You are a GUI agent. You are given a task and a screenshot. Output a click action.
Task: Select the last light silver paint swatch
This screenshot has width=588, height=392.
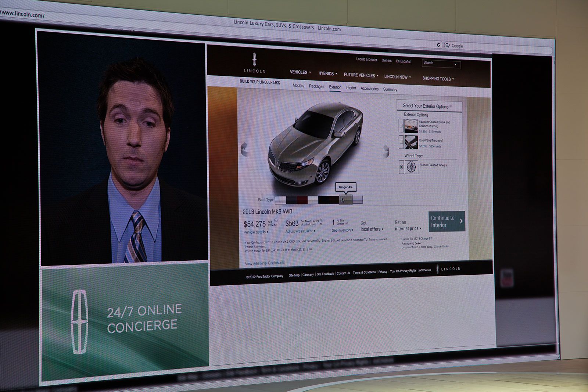[x=358, y=199]
